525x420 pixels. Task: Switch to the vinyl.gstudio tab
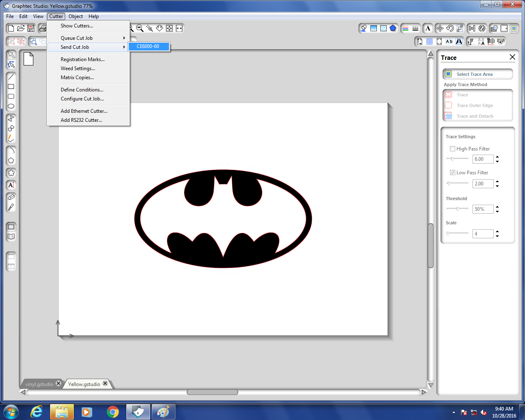point(39,384)
